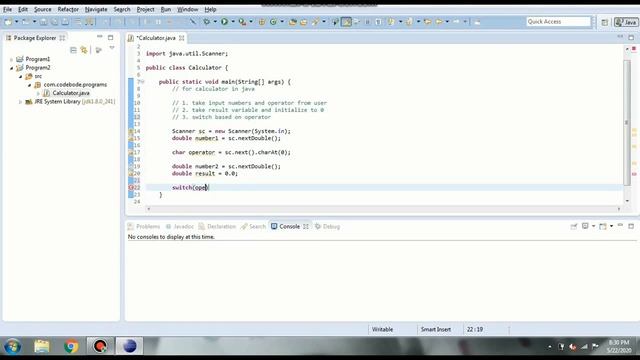640x360 pixels.
Task: Expand the JRE System Library node
Action: 20,102
